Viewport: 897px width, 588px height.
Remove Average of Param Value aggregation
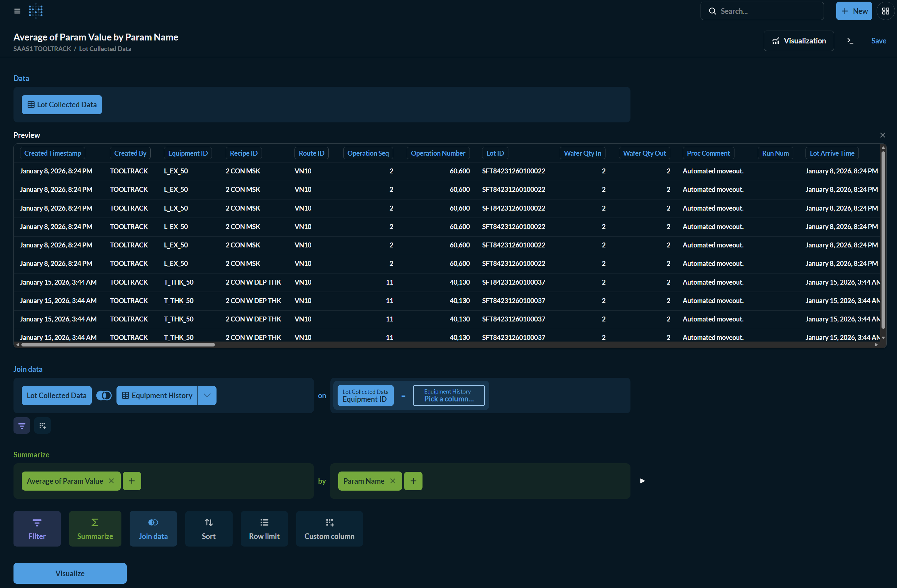coord(111,481)
